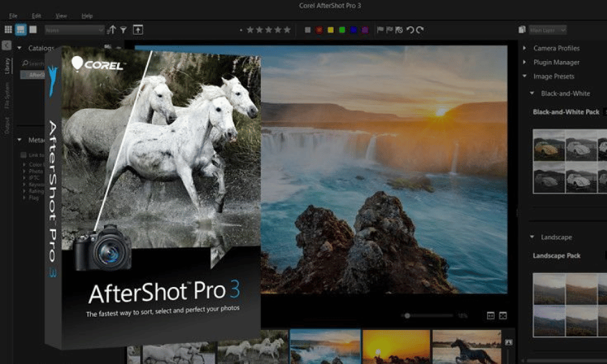Screen dimensions: 607x364
Task: Select the orange sunset thumbnail in the filmstrip
Action: (x=396, y=347)
